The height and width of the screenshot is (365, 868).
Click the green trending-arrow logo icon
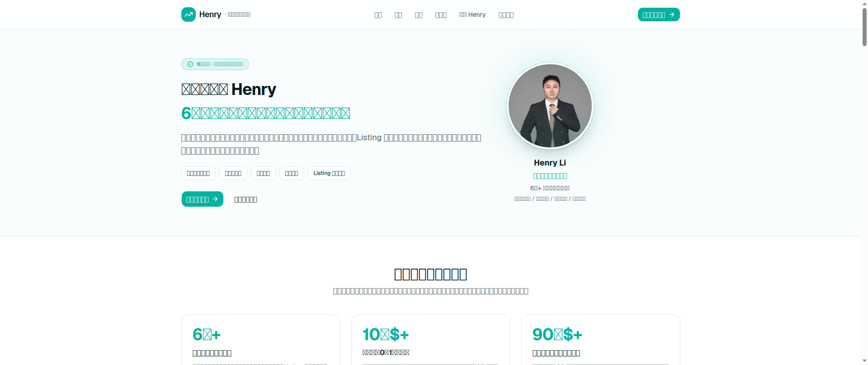[189, 14]
